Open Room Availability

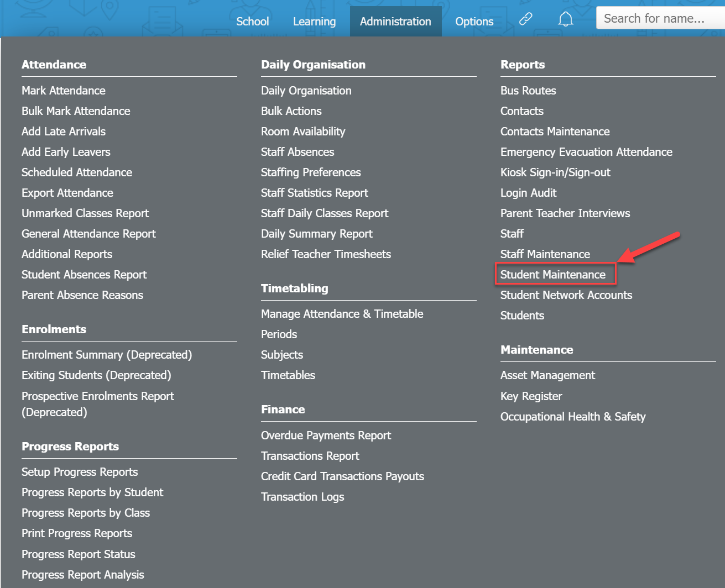click(303, 132)
